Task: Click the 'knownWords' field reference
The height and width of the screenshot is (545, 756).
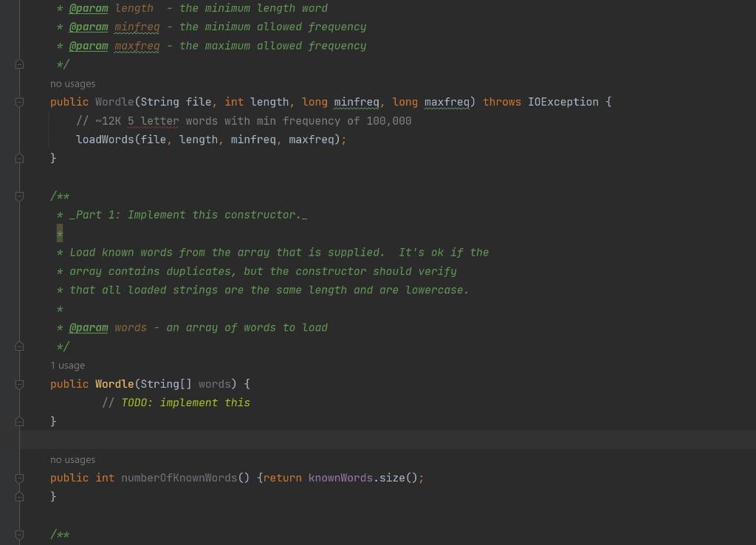Action: click(340, 478)
